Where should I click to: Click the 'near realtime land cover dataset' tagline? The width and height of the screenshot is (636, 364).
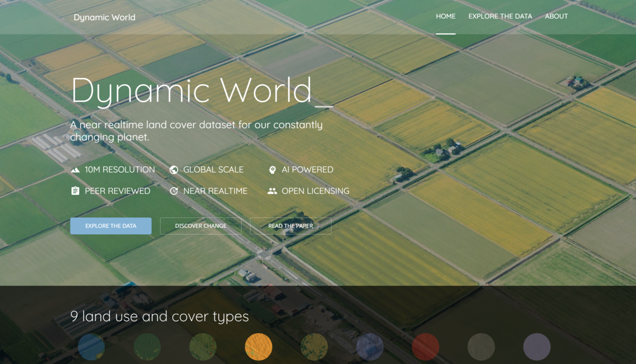pyautogui.click(x=196, y=131)
